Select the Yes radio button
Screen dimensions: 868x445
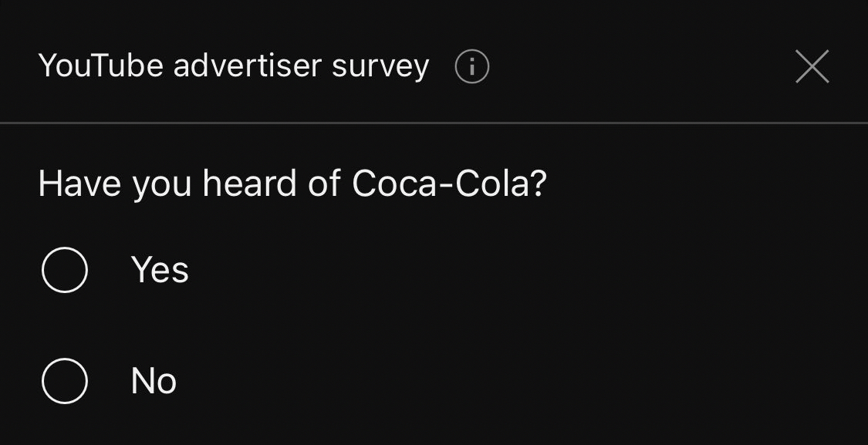(x=64, y=270)
